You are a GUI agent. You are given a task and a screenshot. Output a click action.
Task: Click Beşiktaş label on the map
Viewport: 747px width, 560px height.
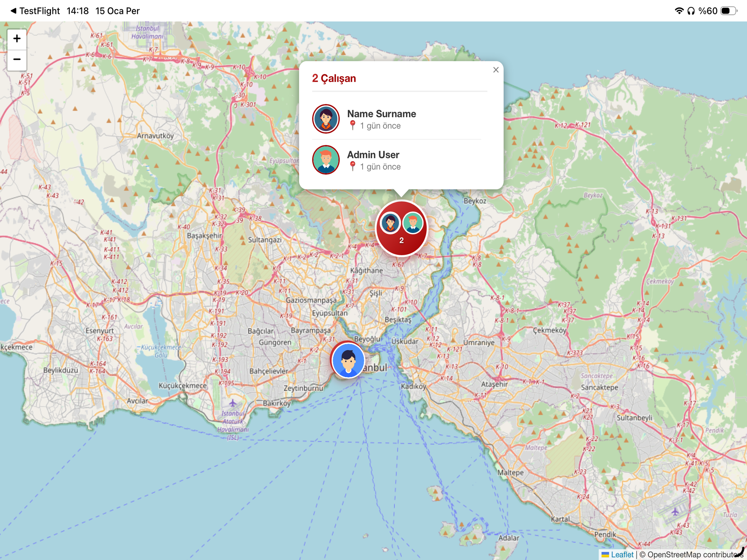(x=398, y=320)
